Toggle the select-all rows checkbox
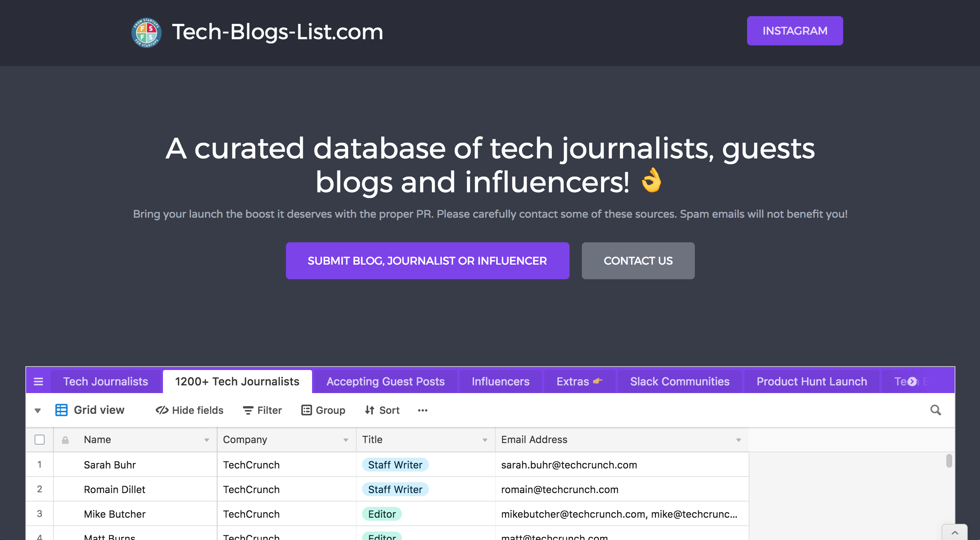 click(40, 440)
